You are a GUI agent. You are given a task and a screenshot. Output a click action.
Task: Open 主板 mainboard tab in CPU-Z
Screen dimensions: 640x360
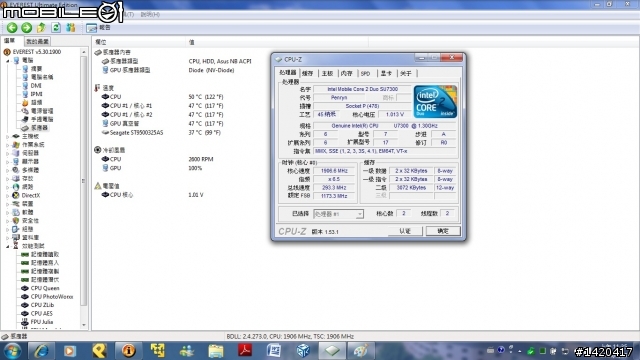click(327, 73)
